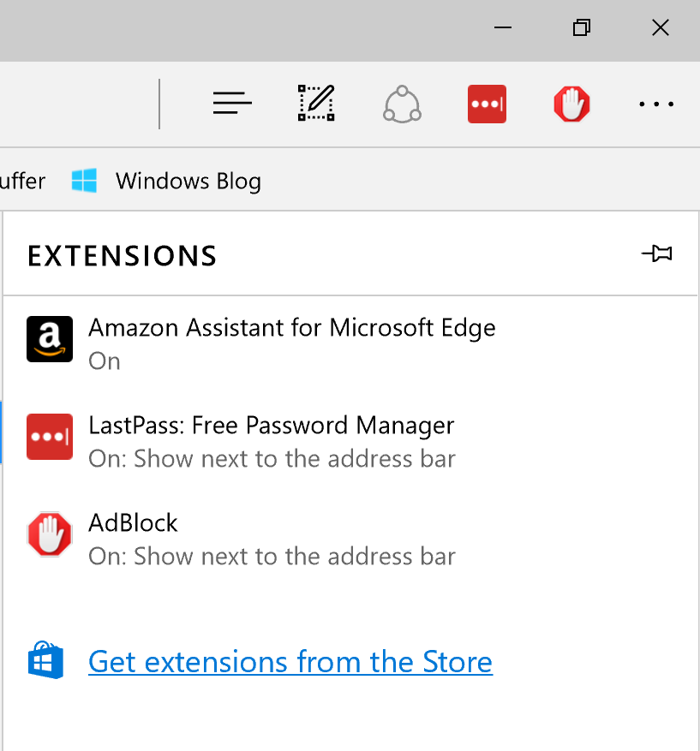
Task: Open AdBlock toolbar stop-hand icon
Action: click(571, 104)
